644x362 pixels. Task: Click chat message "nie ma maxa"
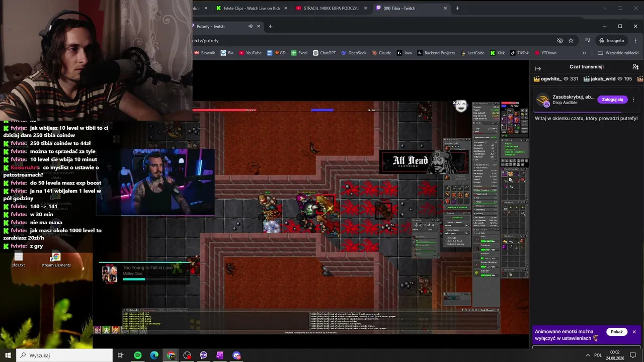pos(46,222)
